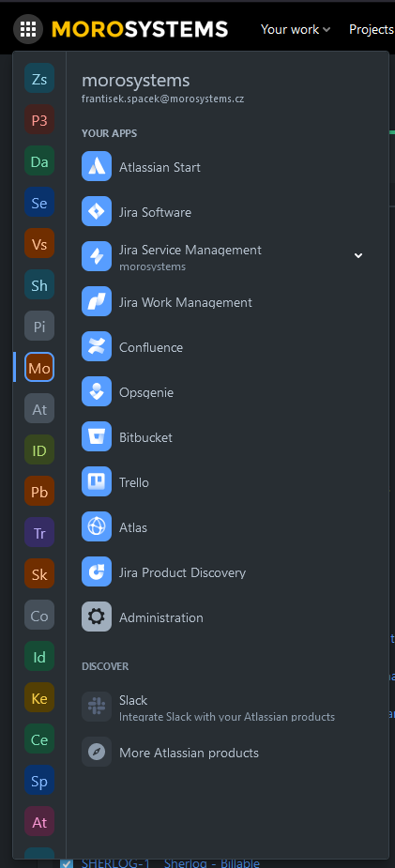395x868 pixels.
Task: Switch to the Pb site tile
Action: point(39,492)
